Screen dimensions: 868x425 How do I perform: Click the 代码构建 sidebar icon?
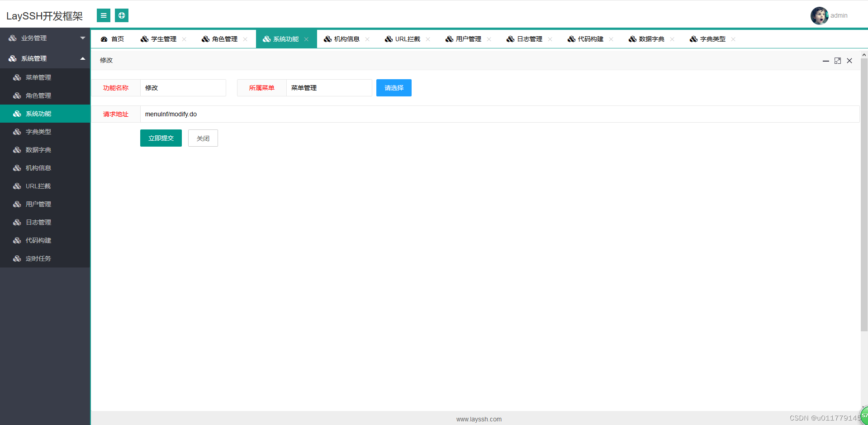click(17, 240)
